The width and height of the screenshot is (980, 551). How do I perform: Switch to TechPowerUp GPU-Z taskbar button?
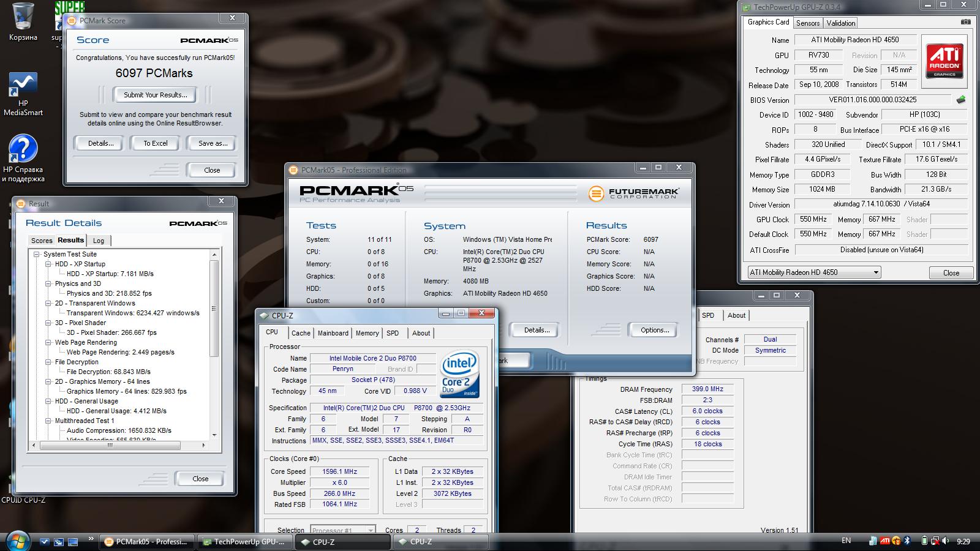[245, 542]
